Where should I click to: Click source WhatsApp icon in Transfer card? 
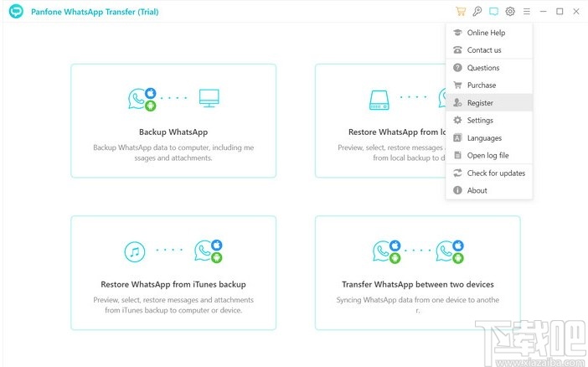(387, 251)
